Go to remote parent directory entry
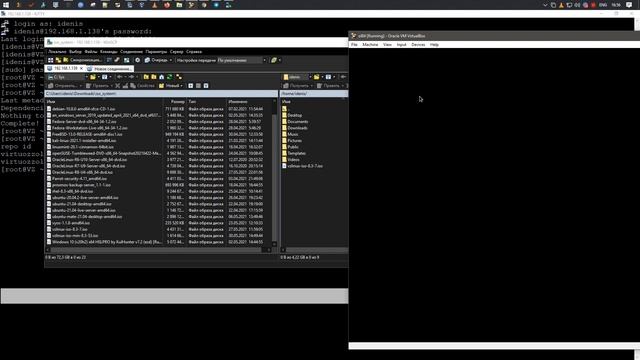640x360 pixels. [x=285, y=109]
